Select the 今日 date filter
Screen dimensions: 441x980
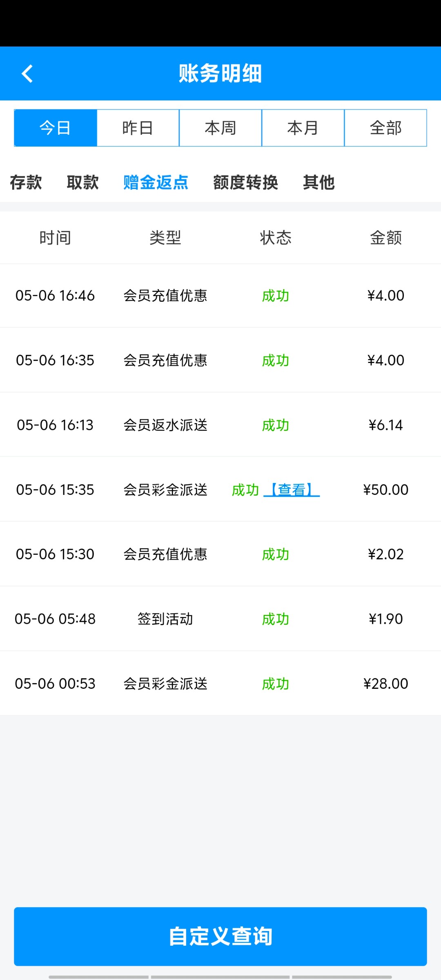point(56,128)
